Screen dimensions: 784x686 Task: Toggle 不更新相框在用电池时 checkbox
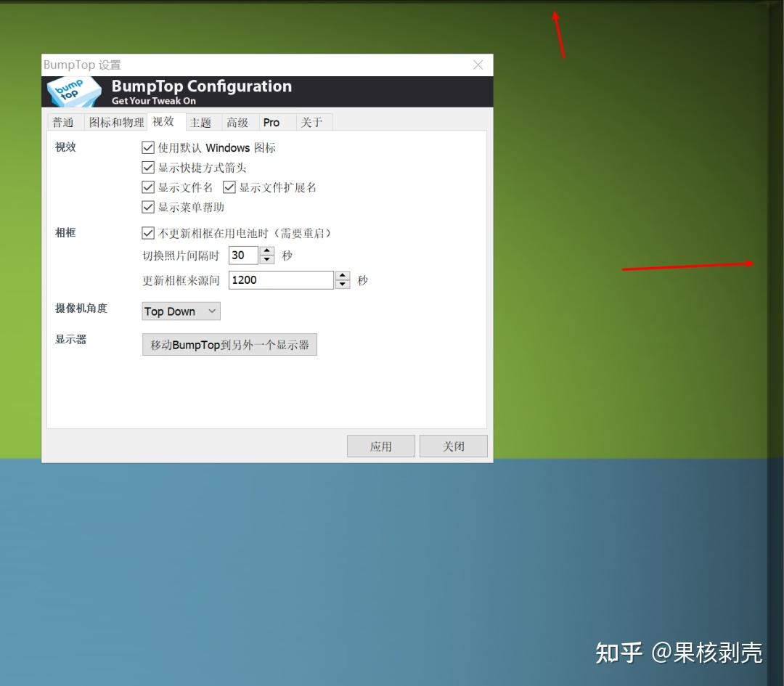click(149, 232)
